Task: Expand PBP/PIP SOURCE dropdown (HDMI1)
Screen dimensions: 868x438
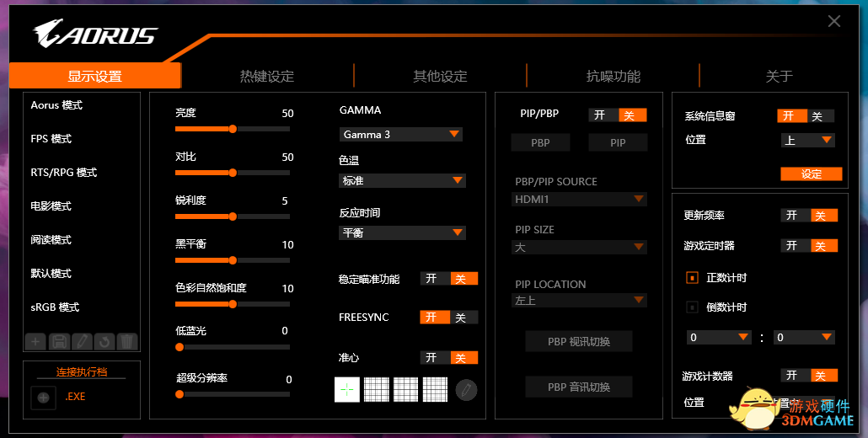Action: 579,199
